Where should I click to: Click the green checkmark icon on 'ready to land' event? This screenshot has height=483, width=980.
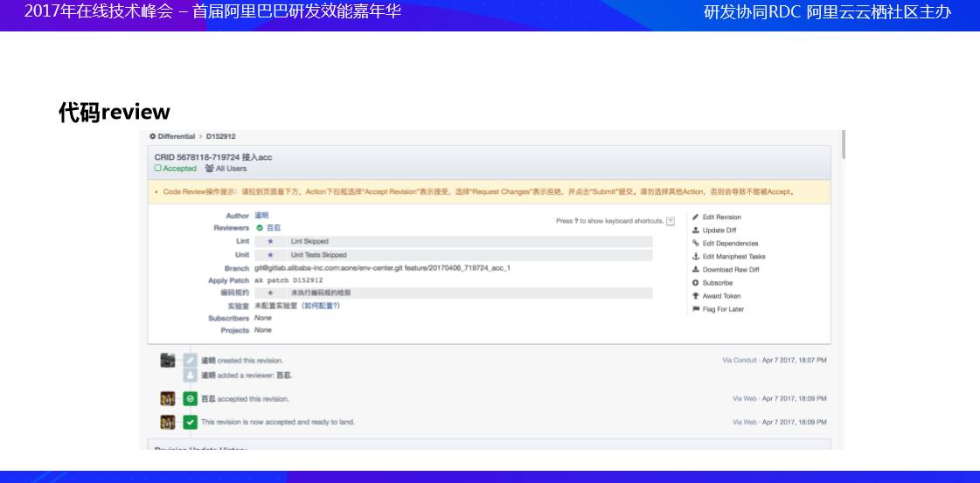pos(190,422)
